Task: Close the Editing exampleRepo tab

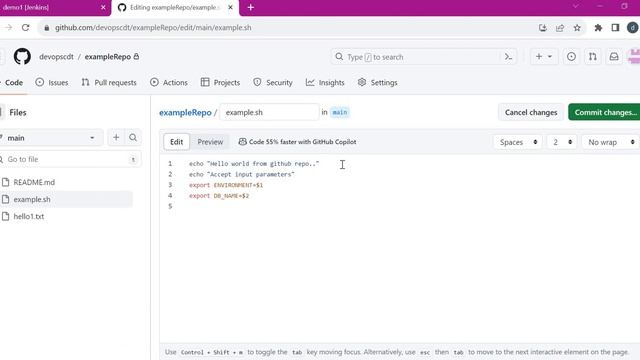Action: [230, 7]
